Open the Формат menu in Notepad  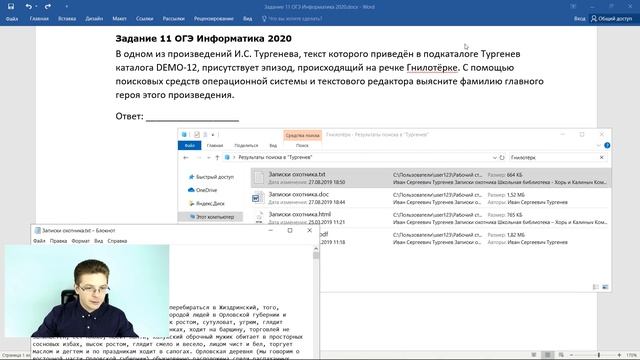coord(80,241)
